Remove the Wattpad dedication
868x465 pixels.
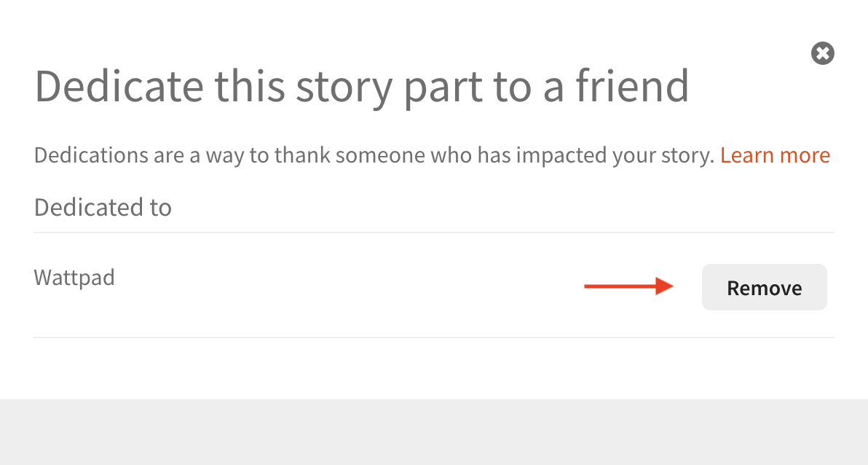point(765,287)
